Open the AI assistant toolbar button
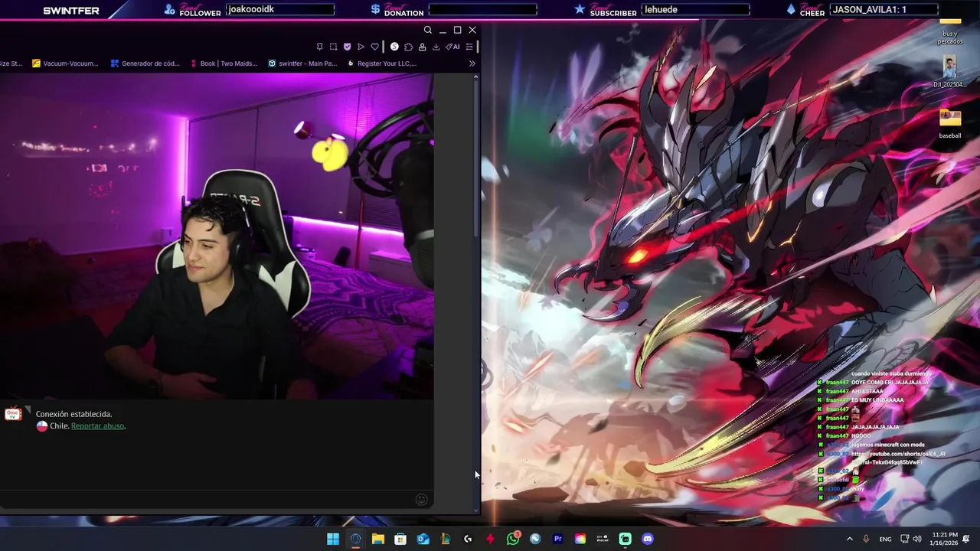 tap(452, 47)
